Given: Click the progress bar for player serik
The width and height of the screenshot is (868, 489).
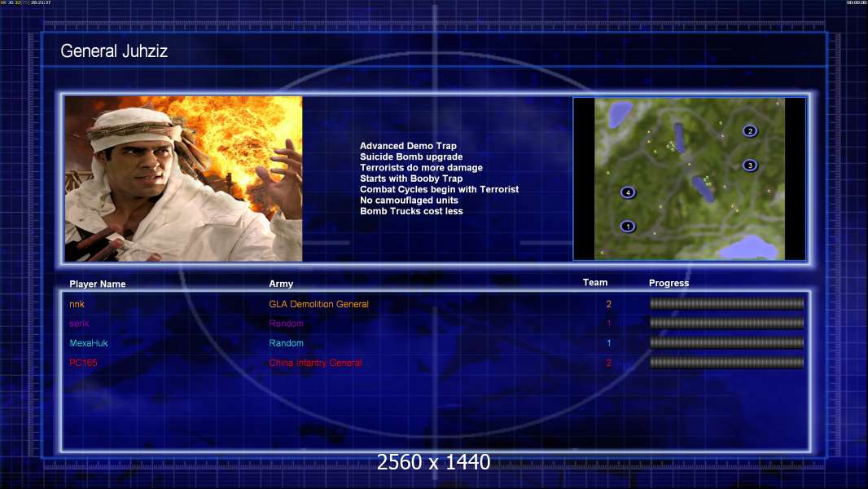Looking at the screenshot, I should pyautogui.click(x=726, y=323).
